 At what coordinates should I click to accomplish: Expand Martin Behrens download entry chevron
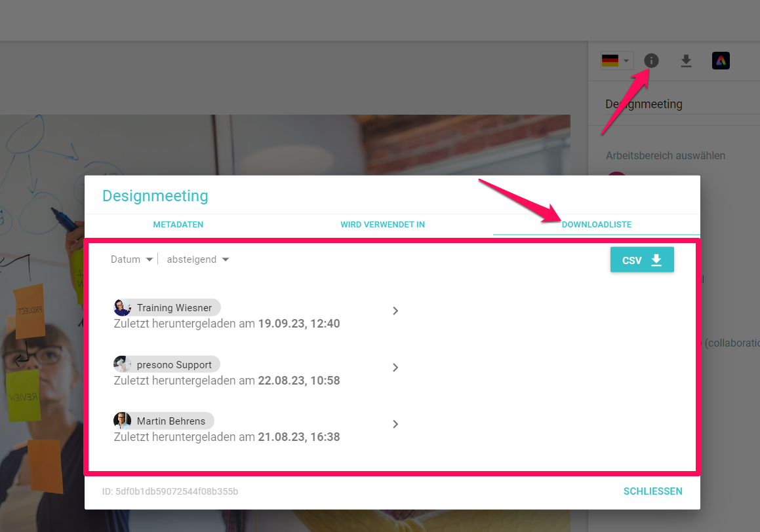pyautogui.click(x=395, y=424)
